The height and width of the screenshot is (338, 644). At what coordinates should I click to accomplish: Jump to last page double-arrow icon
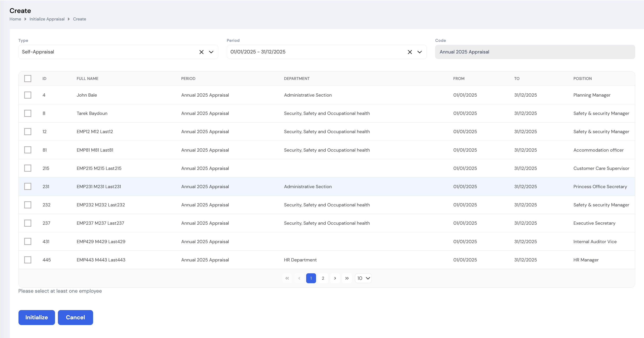coord(347,278)
